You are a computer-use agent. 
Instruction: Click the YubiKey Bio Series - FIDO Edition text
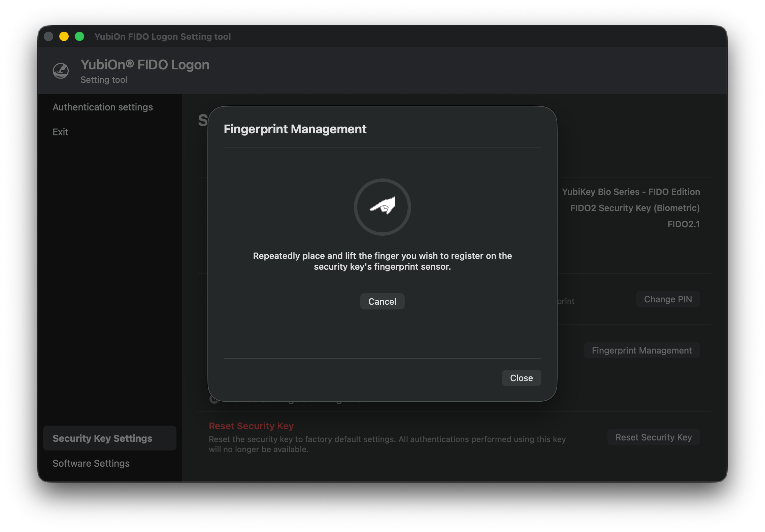pos(631,192)
